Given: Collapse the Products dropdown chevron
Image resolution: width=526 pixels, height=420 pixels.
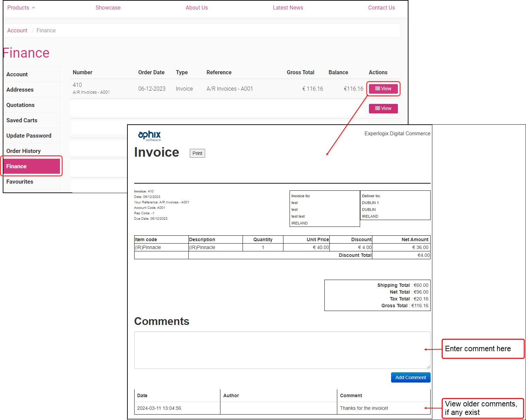Looking at the screenshot, I should [33, 7].
